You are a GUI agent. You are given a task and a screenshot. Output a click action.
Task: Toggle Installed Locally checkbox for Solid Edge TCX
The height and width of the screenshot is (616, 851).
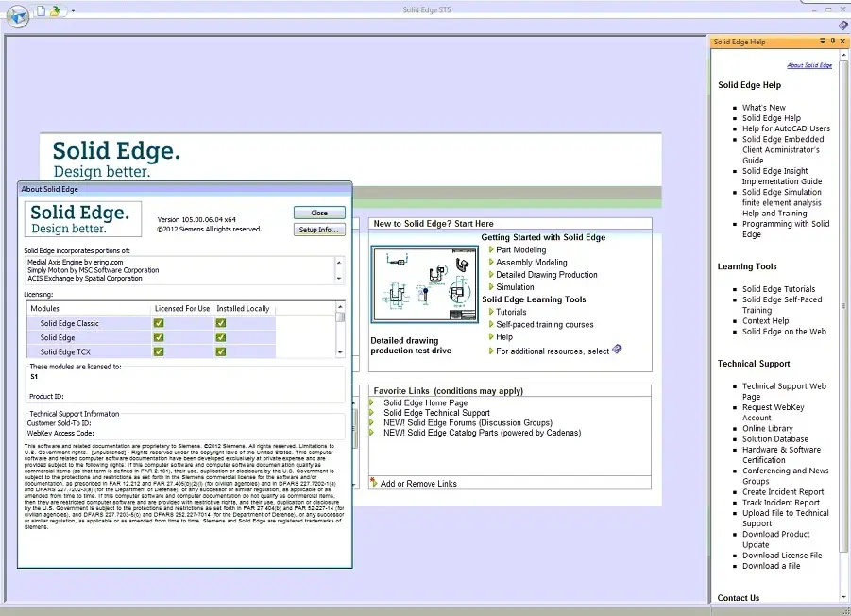pyautogui.click(x=220, y=351)
